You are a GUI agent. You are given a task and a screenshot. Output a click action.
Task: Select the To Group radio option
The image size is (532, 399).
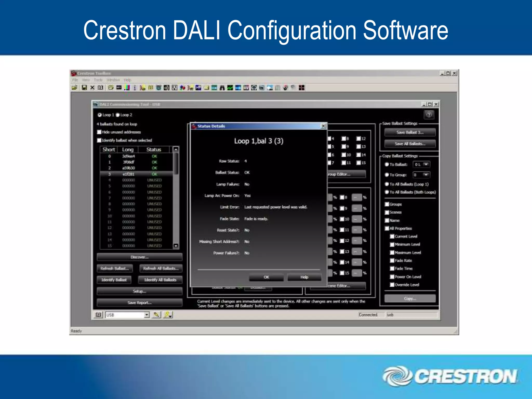[387, 175]
